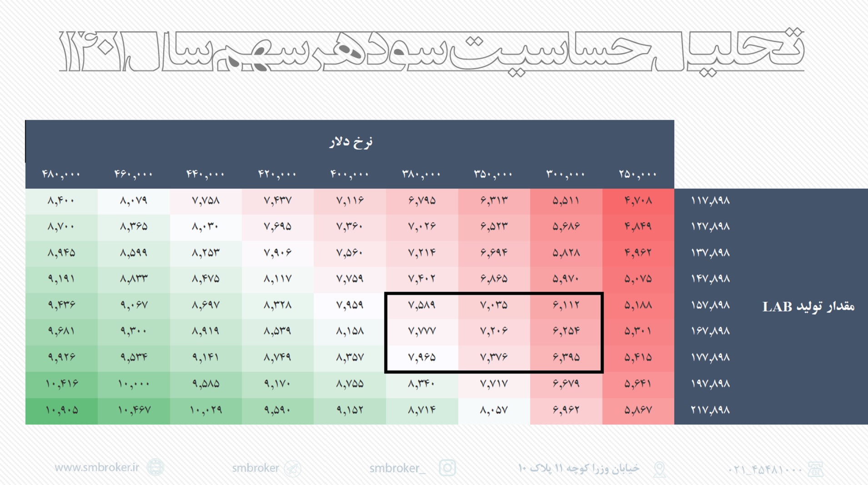Open the www.smbroker.ir website link
This screenshot has height=485, width=868.
97,467
